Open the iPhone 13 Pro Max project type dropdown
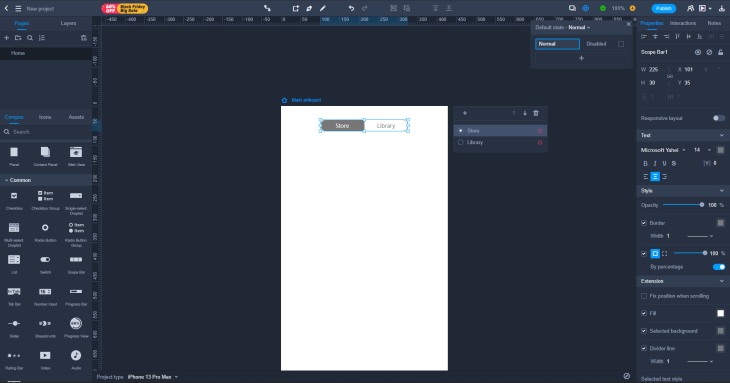The image size is (730, 383). tap(153, 377)
